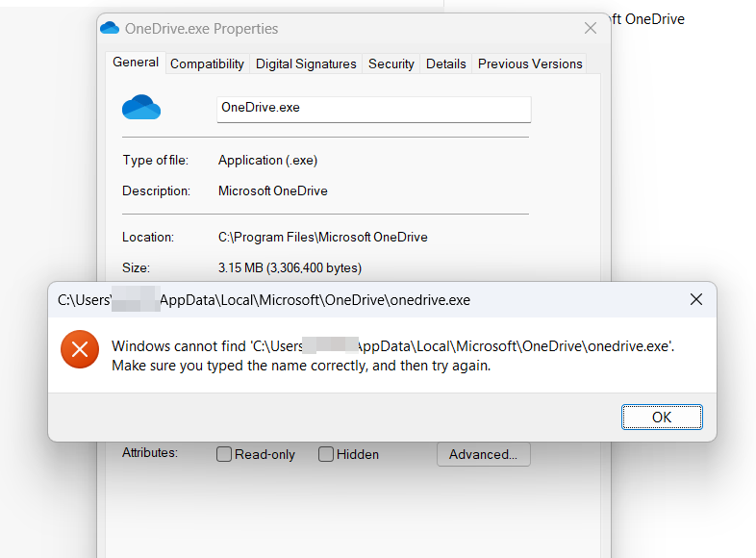Open the Digital Signatures tab
756x558 pixels.
click(306, 63)
